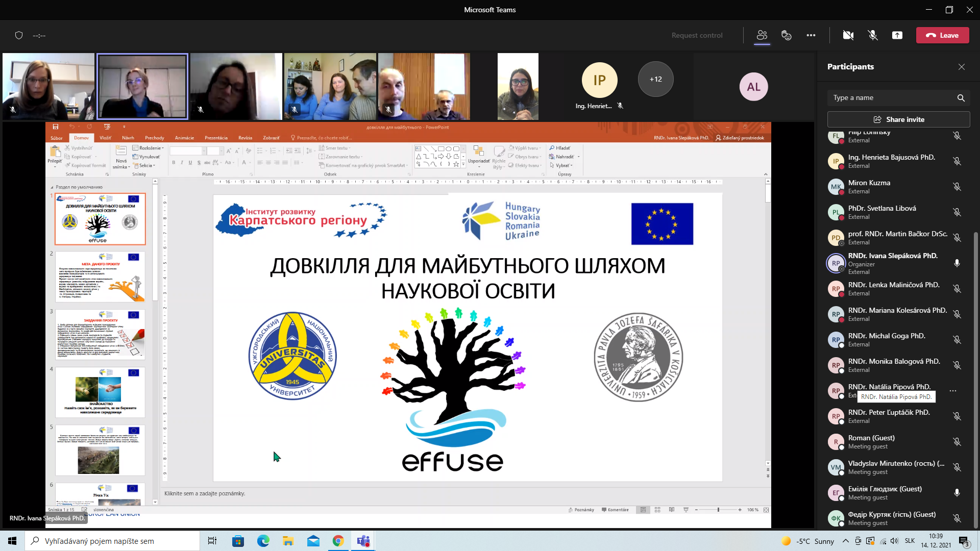
Task: Leave the meeting
Action: [x=942, y=35]
